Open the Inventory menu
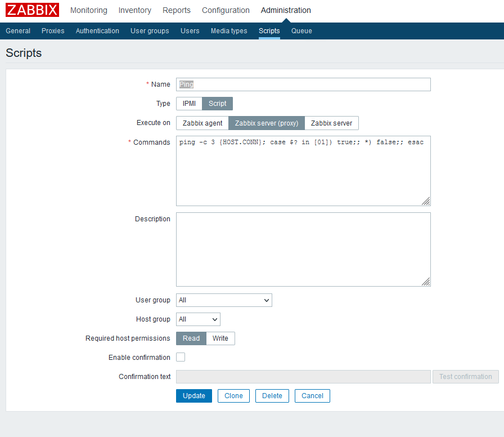504x437 pixels. (134, 10)
